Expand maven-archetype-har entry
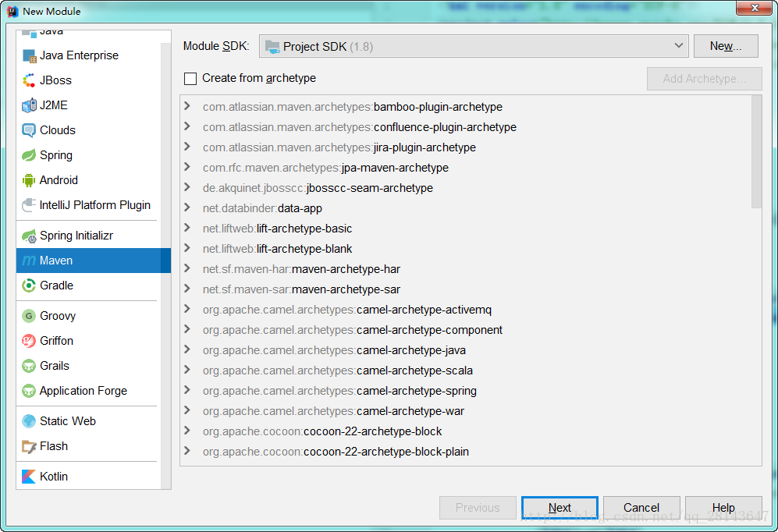Image resolution: width=778 pixels, height=532 pixels. [x=187, y=268]
